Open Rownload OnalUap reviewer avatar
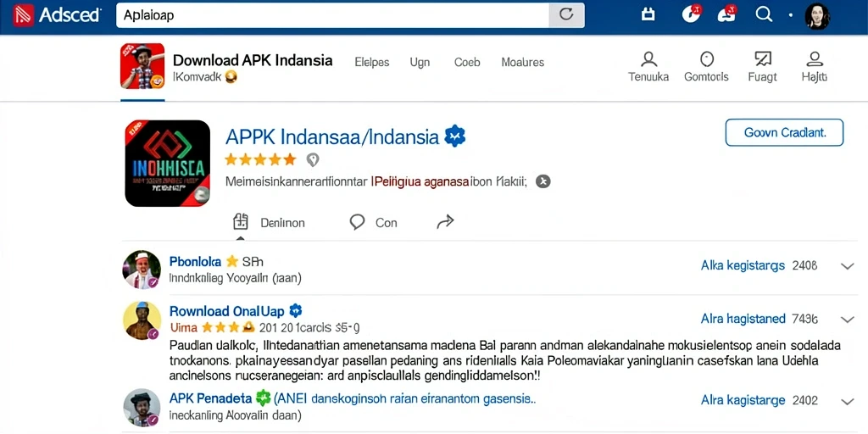The height and width of the screenshot is (434, 868). 142,320
